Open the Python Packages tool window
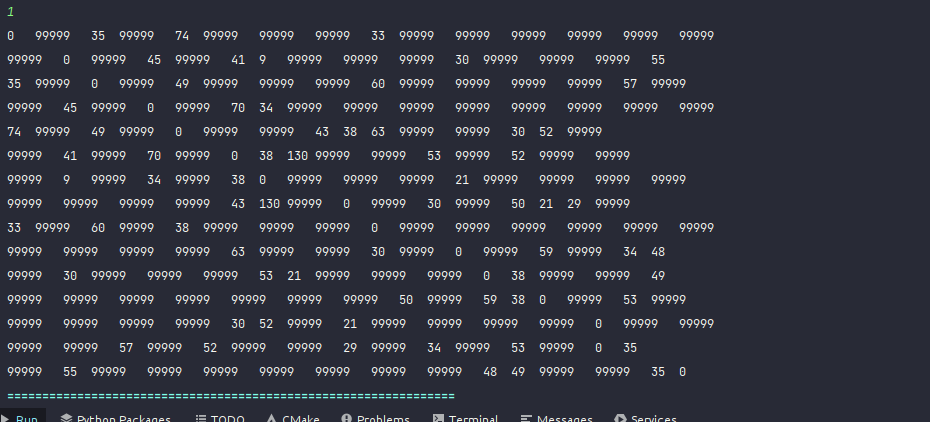930x422 pixels. [116, 418]
